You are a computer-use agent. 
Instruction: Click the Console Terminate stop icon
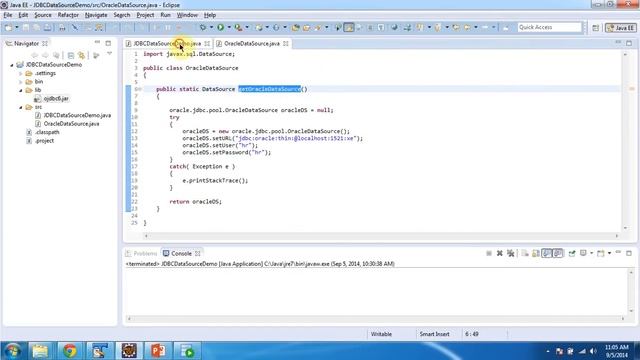pos(489,253)
